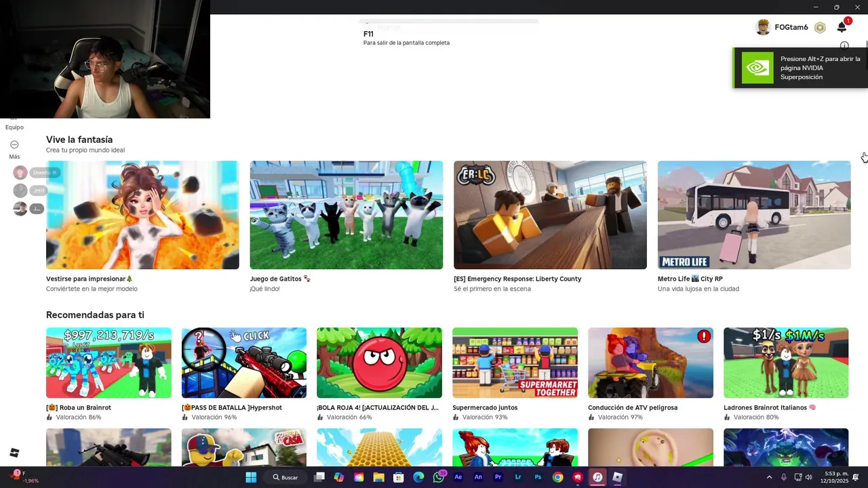
Task: Open the volume tray icon
Action: (x=808, y=477)
